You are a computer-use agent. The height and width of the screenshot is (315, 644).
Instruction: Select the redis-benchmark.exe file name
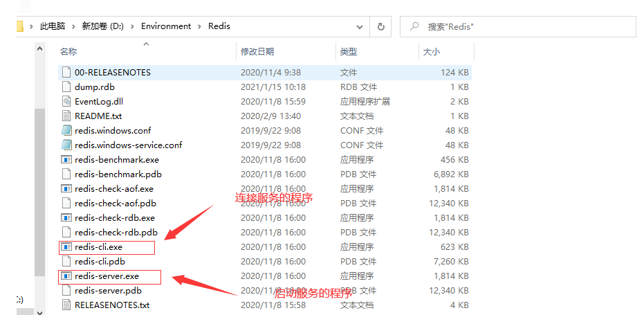click(x=117, y=159)
